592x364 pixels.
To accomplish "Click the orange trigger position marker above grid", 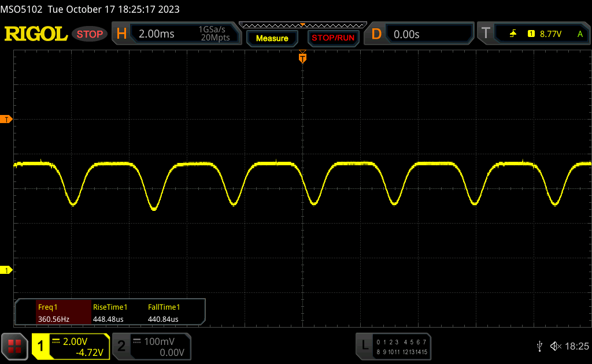I will pos(302,57).
